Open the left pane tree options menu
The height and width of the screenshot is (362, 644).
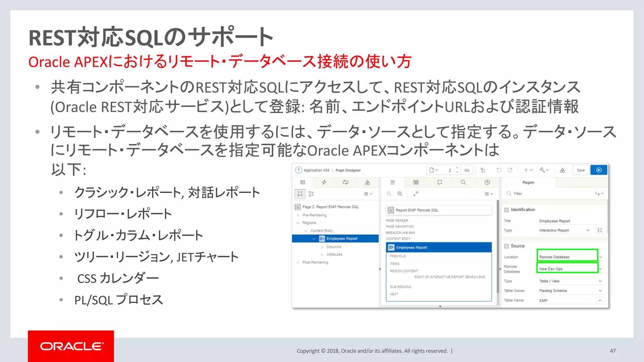(x=368, y=194)
